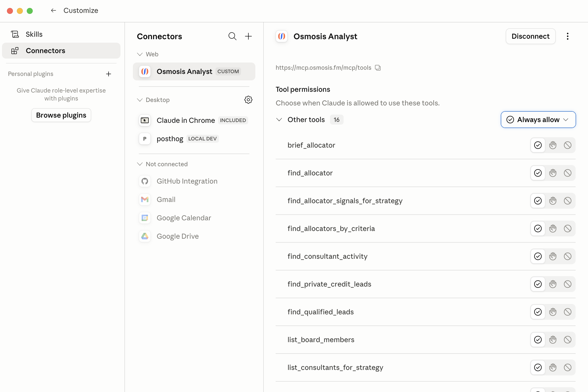
Task: Open Skills in the sidebar
Action: pos(61,34)
